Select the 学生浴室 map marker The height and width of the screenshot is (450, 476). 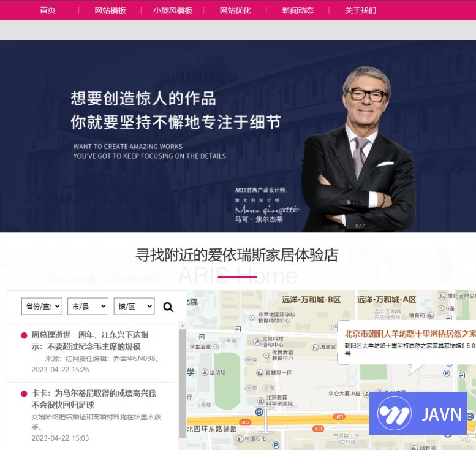(216, 346)
